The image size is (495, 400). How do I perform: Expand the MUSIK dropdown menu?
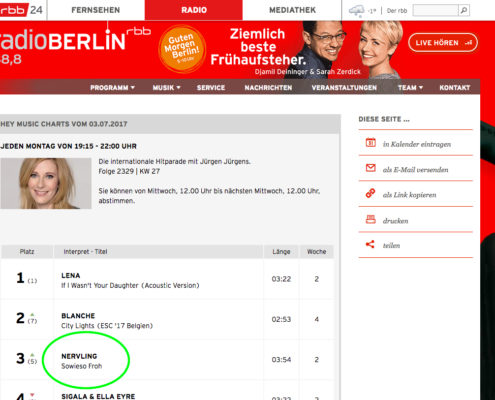166,88
